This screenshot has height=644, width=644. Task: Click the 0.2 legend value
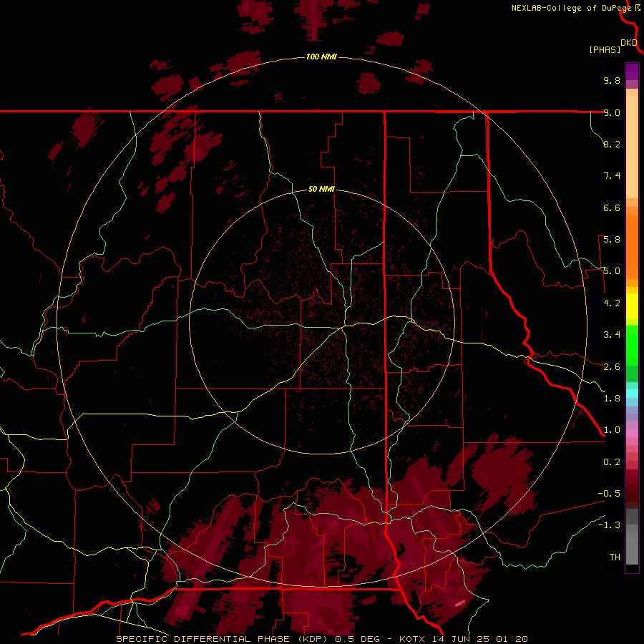point(612,462)
